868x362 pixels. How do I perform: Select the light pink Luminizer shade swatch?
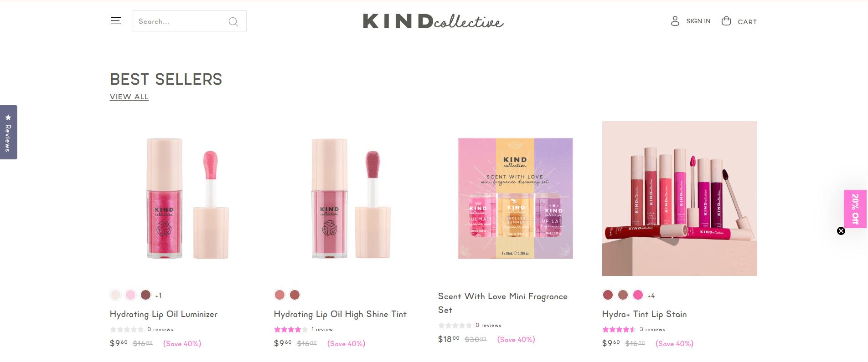[x=131, y=295]
